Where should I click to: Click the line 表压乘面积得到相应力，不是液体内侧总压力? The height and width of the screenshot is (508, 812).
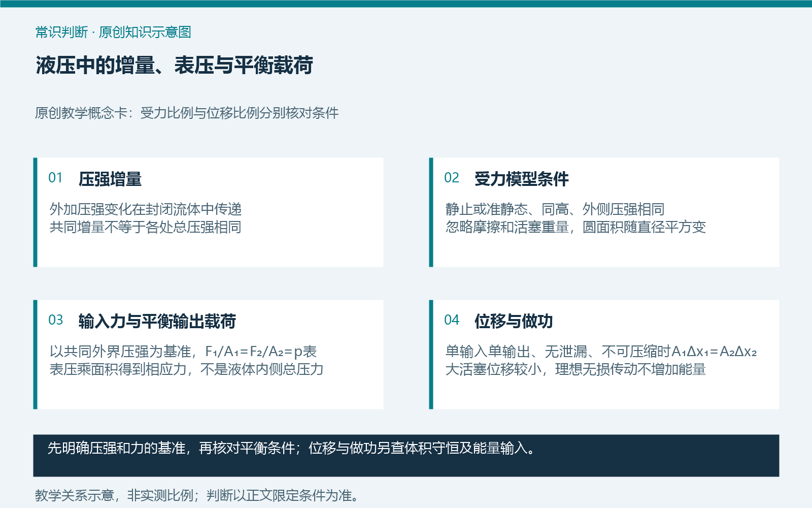tap(187, 369)
